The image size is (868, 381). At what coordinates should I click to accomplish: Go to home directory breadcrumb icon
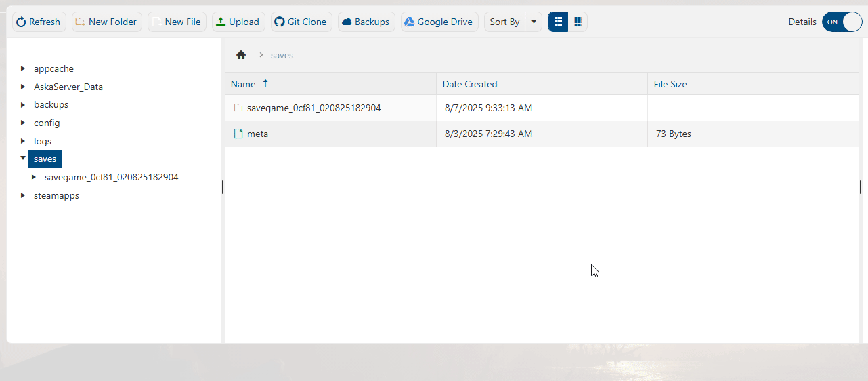(241, 55)
